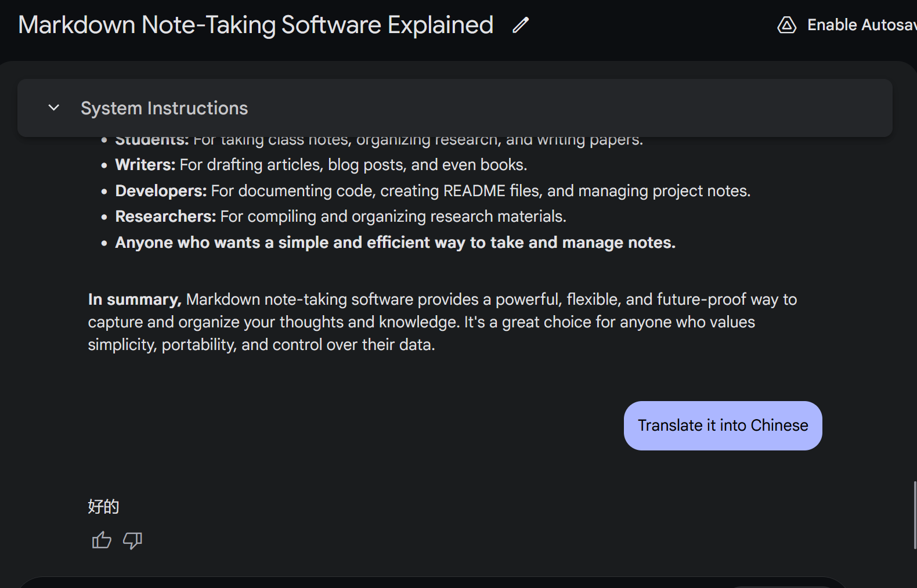Click the bold In summary, text
The height and width of the screenshot is (588, 917).
[x=135, y=300]
